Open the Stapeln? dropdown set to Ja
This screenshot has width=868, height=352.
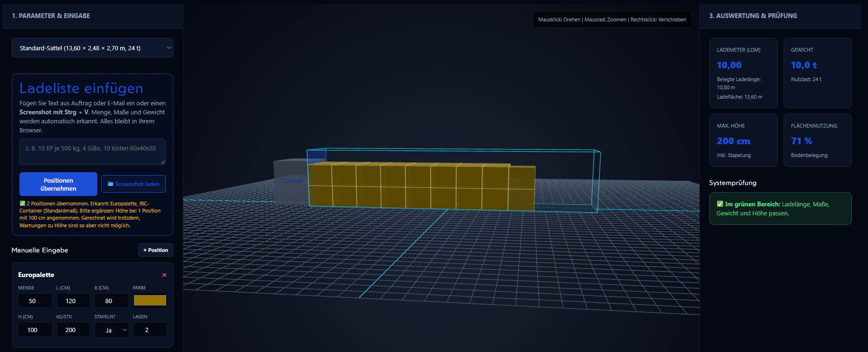click(112, 330)
